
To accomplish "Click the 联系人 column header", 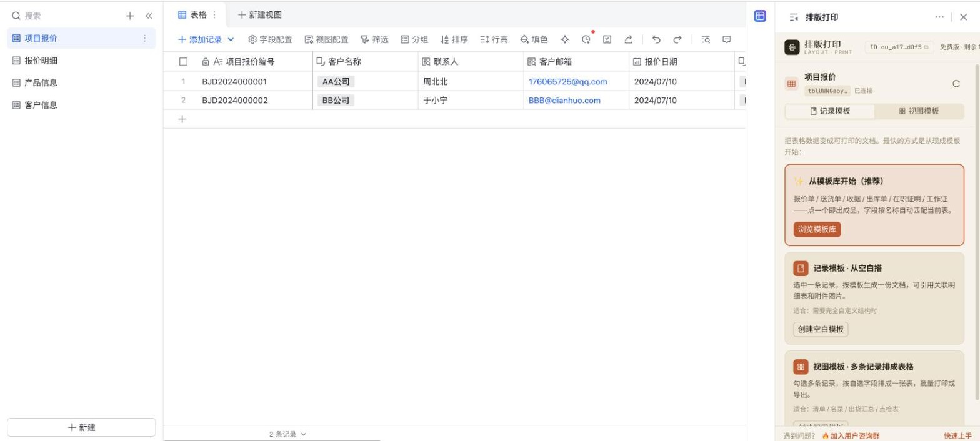I will 471,62.
